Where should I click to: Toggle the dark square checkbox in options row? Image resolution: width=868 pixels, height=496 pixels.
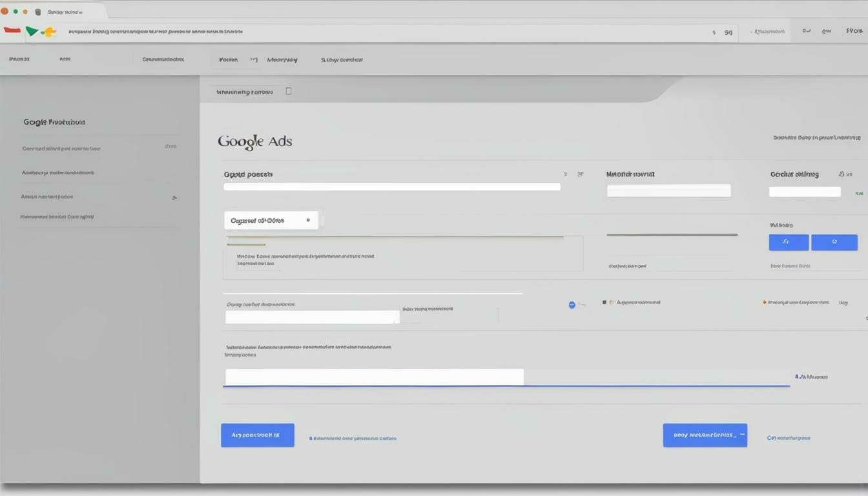click(604, 302)
